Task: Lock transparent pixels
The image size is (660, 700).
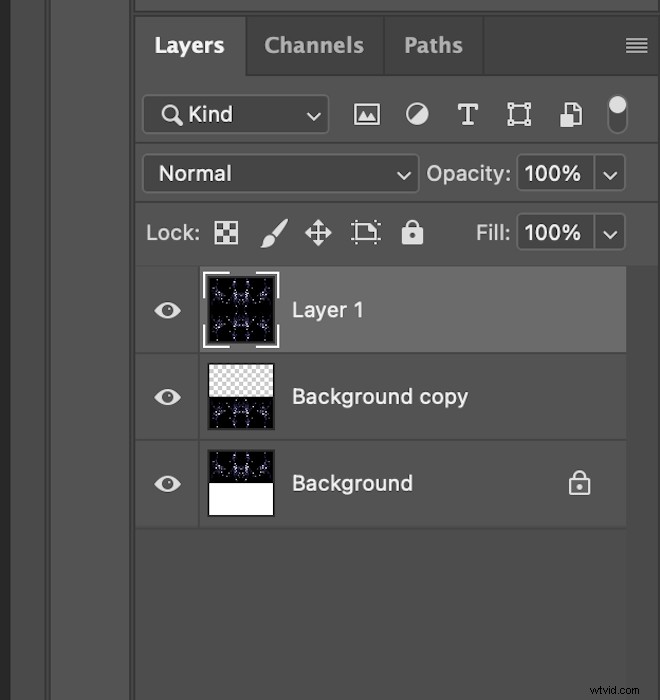Action: (x=226, y=233)
